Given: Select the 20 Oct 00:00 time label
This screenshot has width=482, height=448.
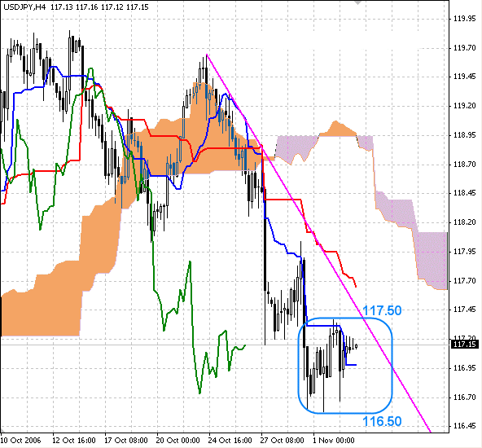Looking at the screenshot, I should point(178,441).
